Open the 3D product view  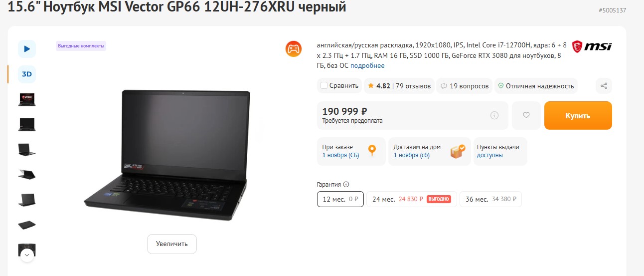pos(27,74)
